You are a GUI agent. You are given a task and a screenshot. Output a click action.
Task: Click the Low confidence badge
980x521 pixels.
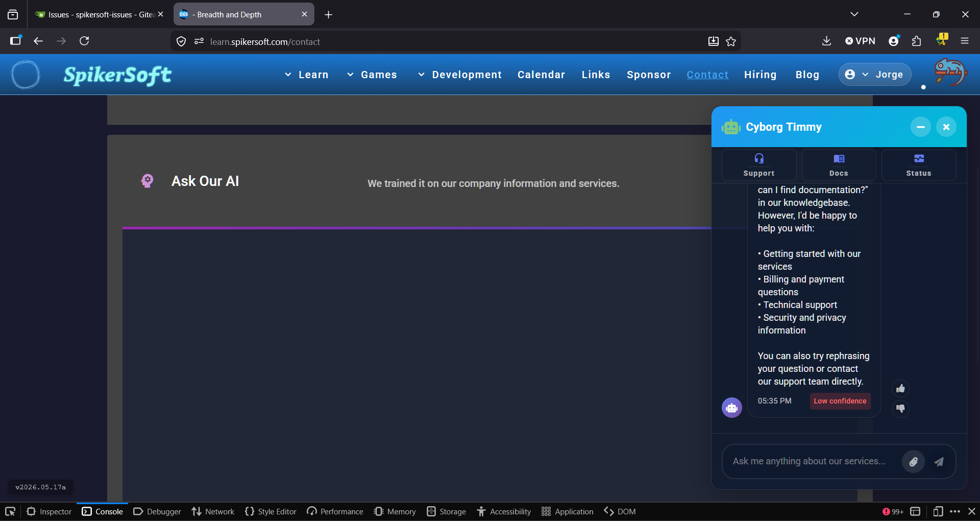[840, 401]
